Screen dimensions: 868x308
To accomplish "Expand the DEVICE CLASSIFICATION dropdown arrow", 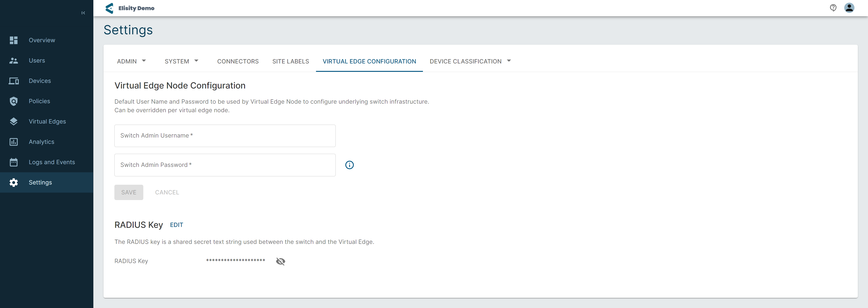I will point(509,61).
